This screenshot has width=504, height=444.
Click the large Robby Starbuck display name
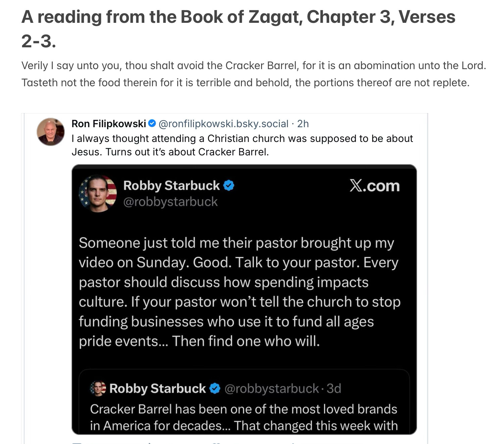click(x=171, y=185)
